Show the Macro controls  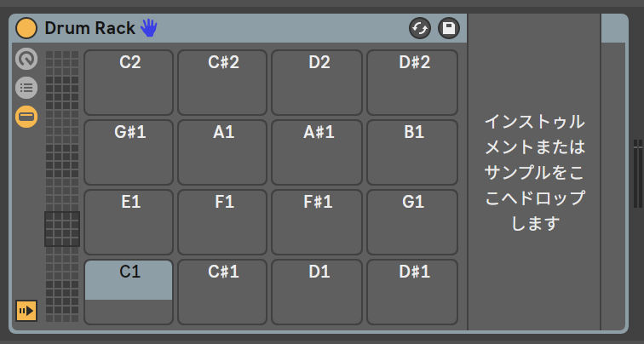pyautogui.click(x=26, y=59)
